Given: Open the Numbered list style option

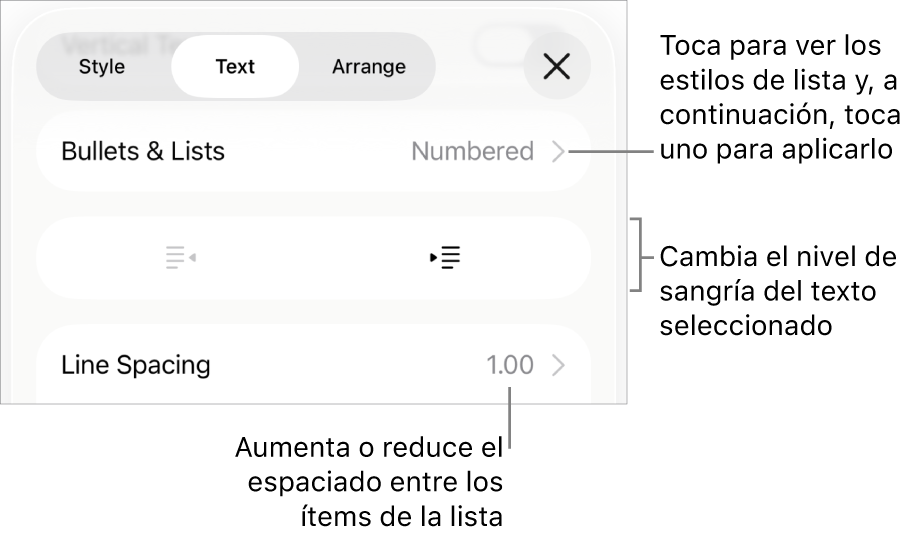Looking at the screenshot, I should pos(472,152).
